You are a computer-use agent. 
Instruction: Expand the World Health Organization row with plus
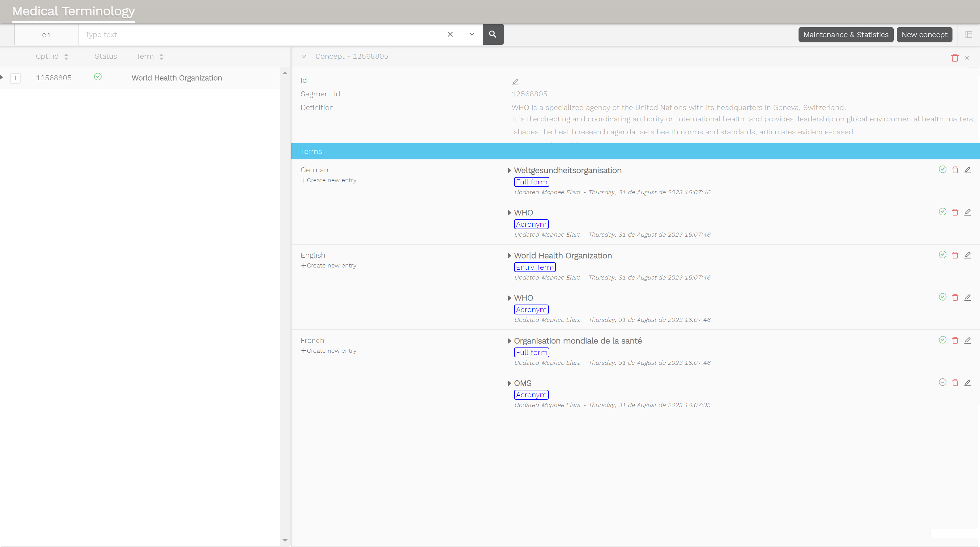[15, 78]
